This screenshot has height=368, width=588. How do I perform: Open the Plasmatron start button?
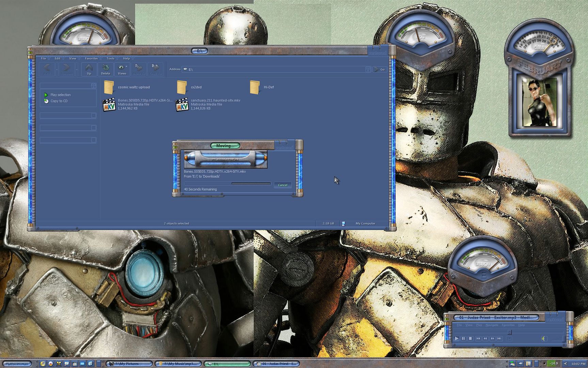(17, 364)
